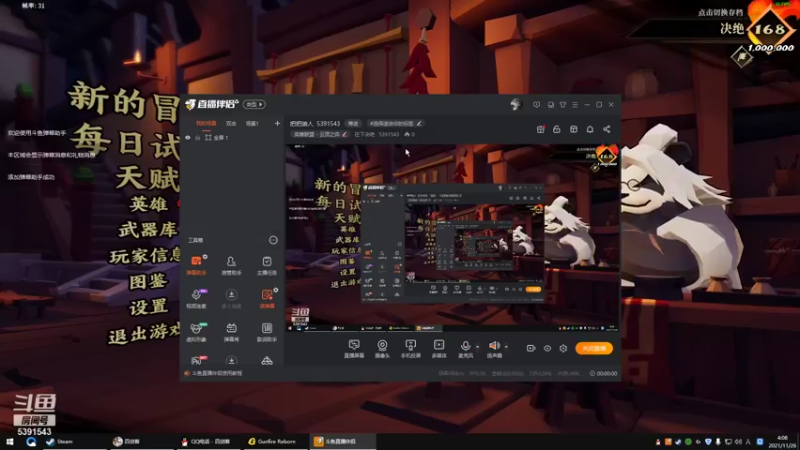Expand microphone options arrow
This screenshot has height=450, width=800.
pos(478,347)
